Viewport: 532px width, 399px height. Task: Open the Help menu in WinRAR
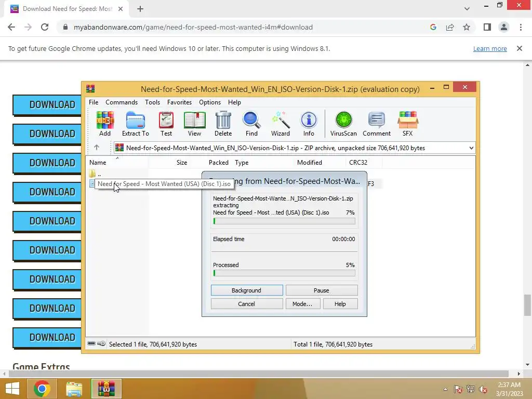(234, 102)
